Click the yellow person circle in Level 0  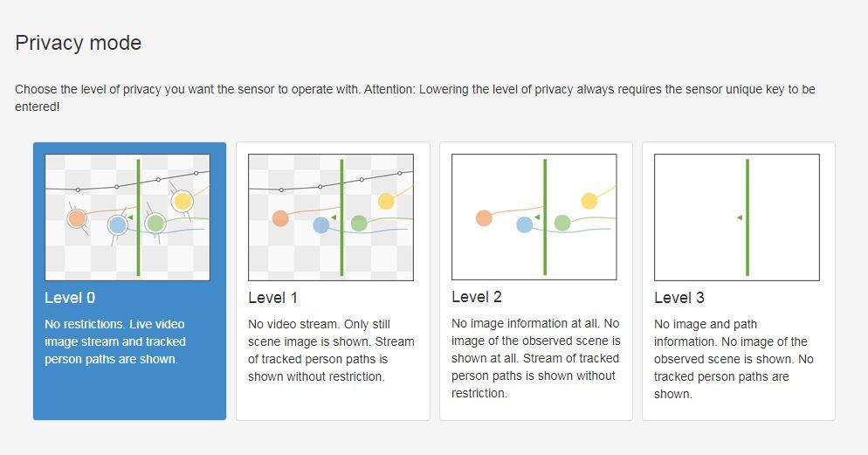click(182, 201)
